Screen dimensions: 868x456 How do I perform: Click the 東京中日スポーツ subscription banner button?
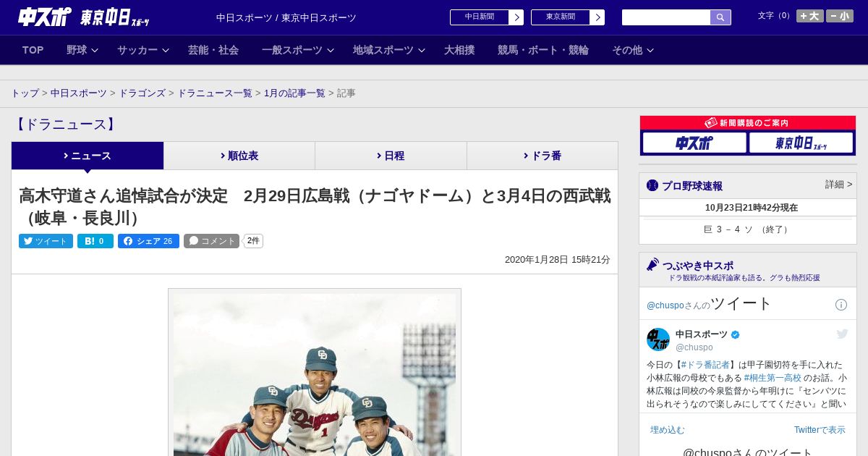(x=801, y=143)
